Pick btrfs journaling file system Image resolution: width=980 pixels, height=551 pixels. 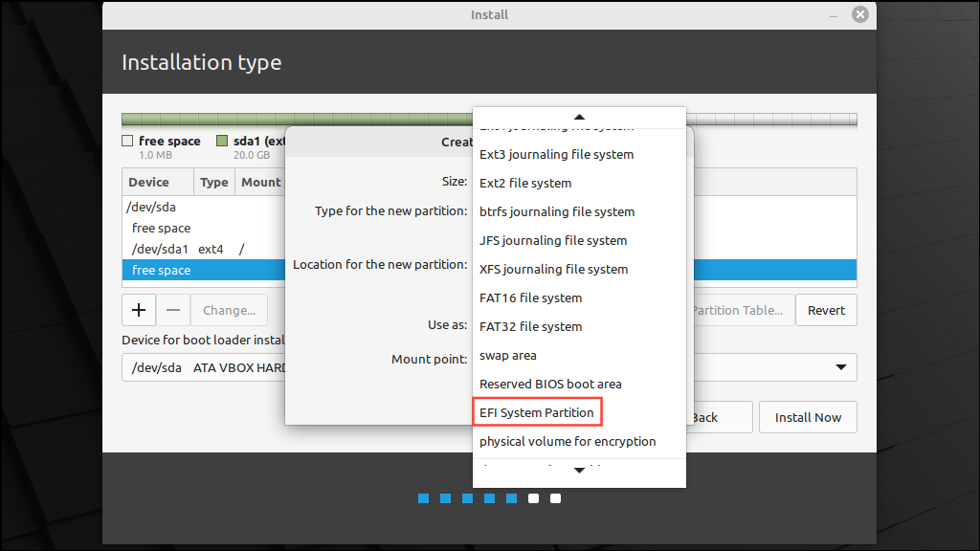pos(557,211)
